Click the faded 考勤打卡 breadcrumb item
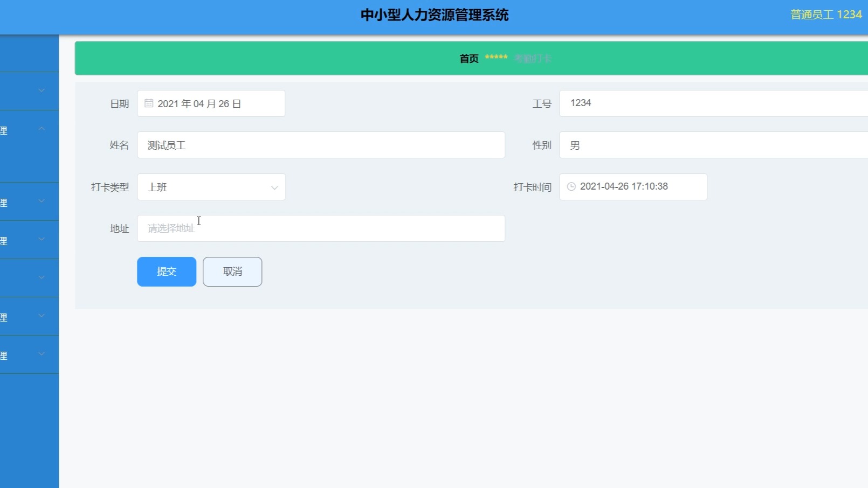 point(532,58)
